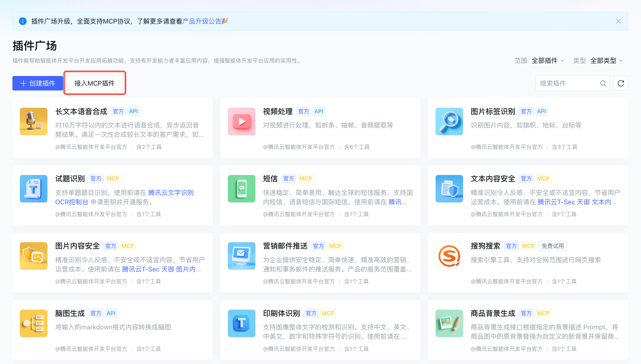Open the 脑图生成 mind-map icon
The image size is (641, 364).
click(33, 323)
